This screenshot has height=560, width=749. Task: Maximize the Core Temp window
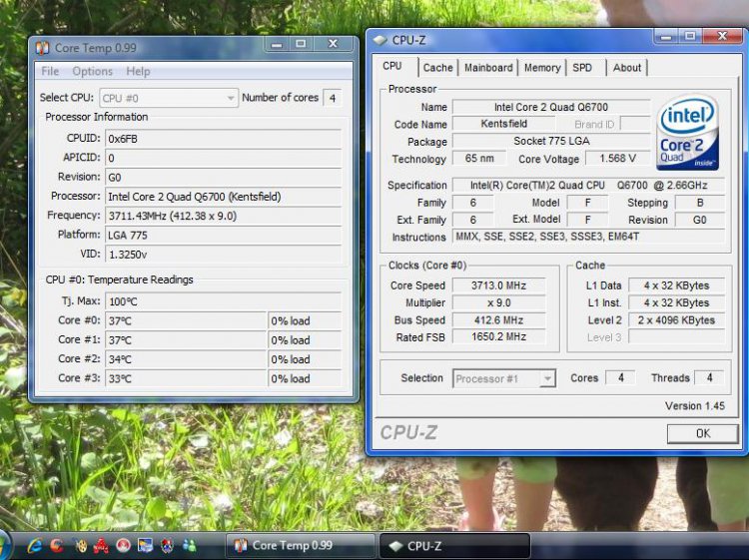(x=301, y=44)
